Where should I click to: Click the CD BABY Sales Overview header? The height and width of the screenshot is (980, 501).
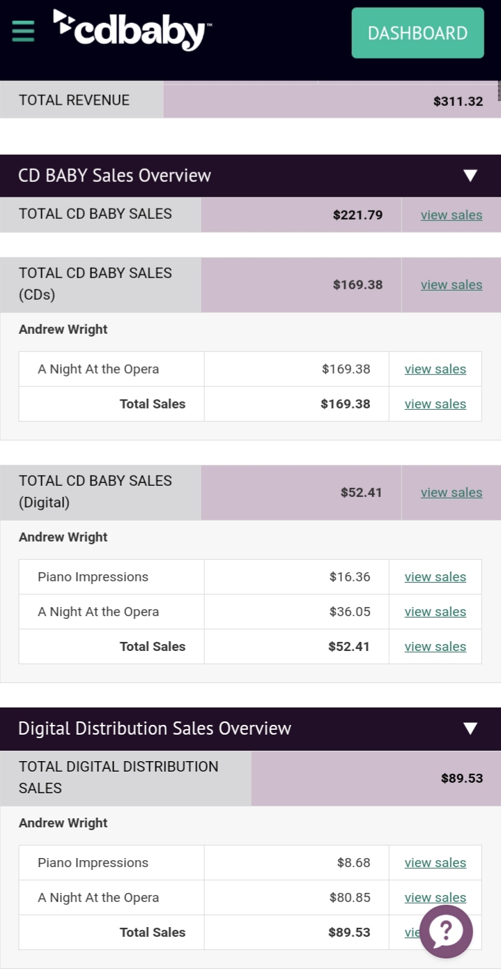point(250,176)
